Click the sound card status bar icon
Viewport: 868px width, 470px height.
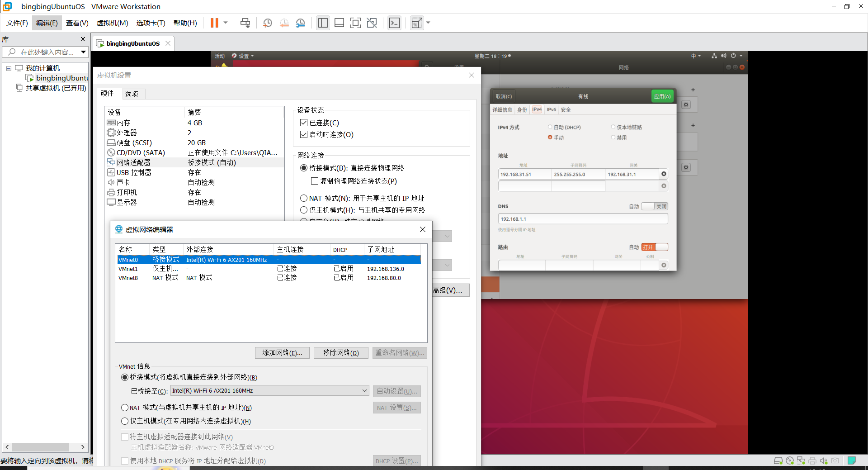pos(824,461)
